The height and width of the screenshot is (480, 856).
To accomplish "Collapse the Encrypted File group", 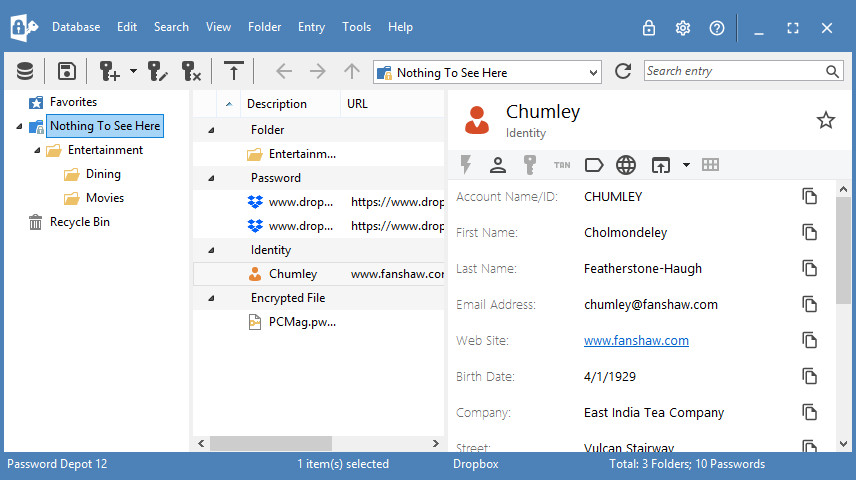I will pyautogui.click(x=211, y=298).
